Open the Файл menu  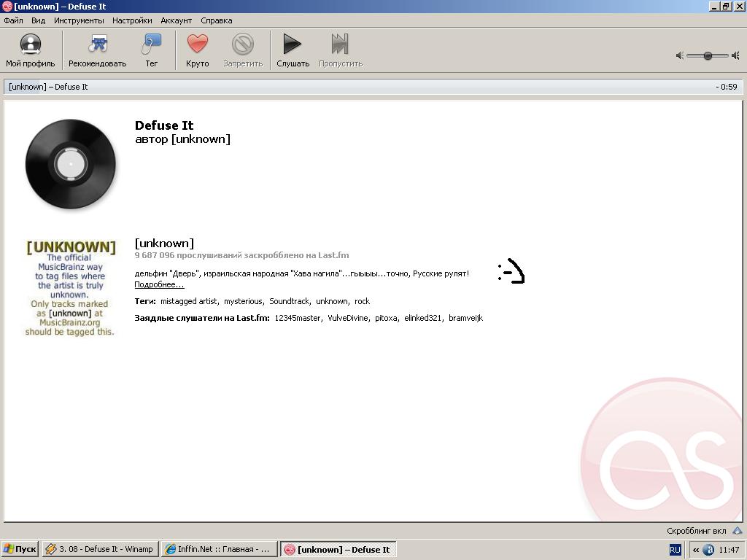point(13,20)
